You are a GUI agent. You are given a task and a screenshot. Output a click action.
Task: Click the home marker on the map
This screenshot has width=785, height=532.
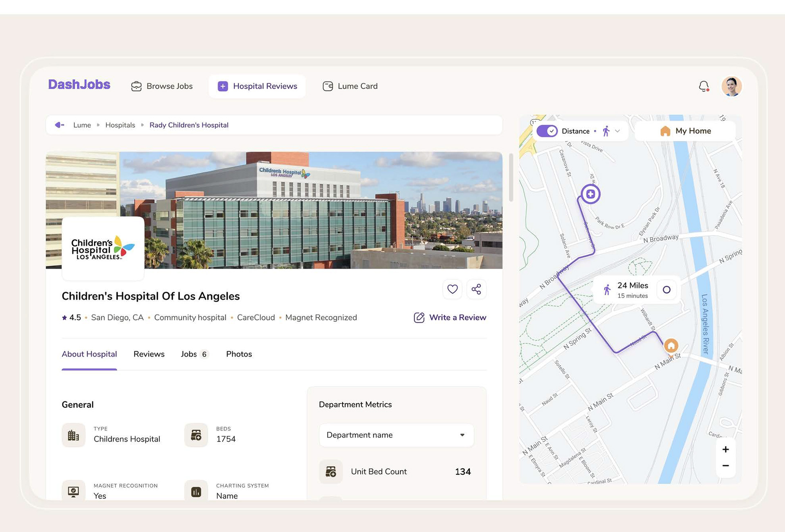click(671, 346)
